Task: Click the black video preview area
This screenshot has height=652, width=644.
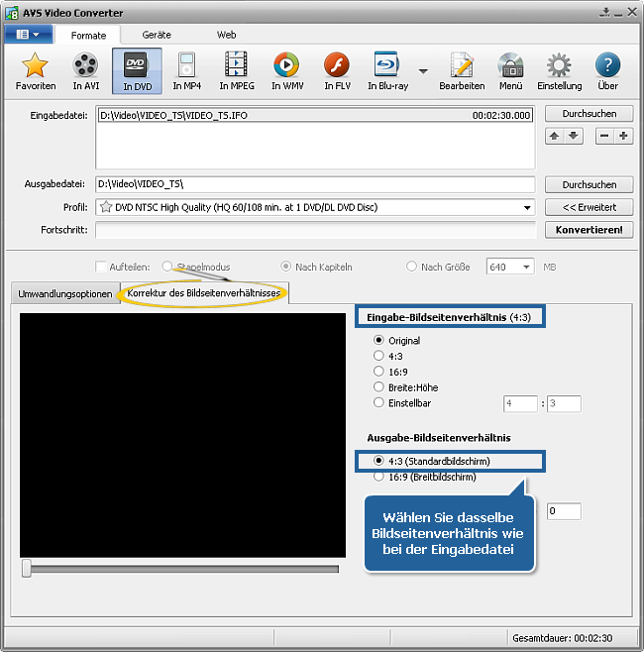Action: tap(182, 435)
